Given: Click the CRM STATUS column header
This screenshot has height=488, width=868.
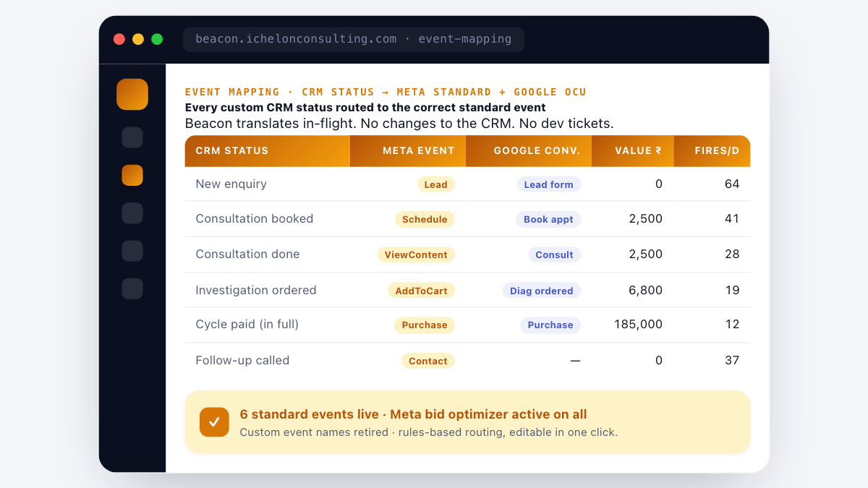Looking at the screenshot, I should (268, 151).
